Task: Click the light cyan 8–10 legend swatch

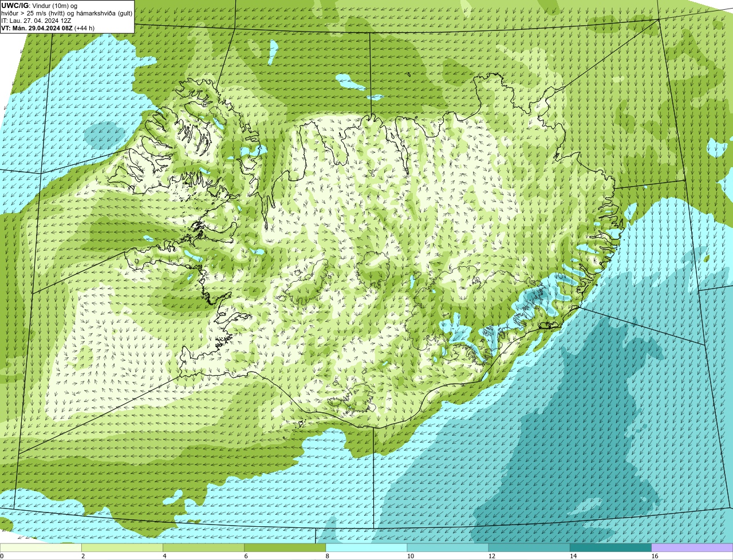Action: tap(366, 547)
